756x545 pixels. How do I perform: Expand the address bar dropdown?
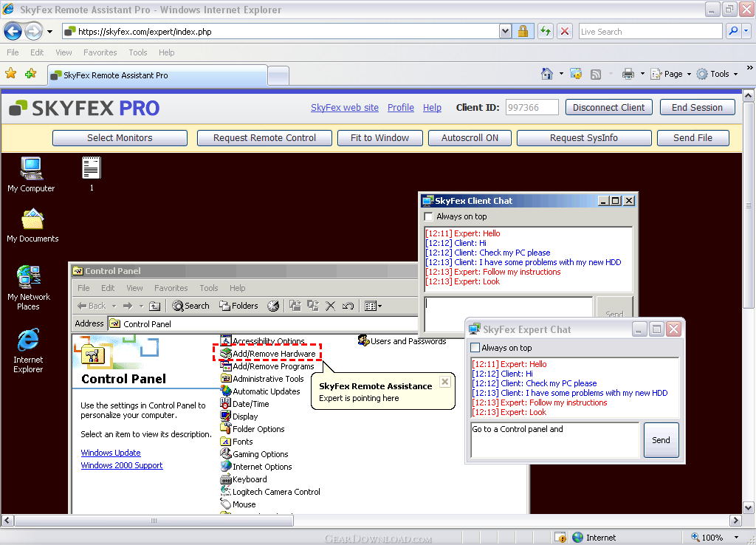[x=505, y=32]
